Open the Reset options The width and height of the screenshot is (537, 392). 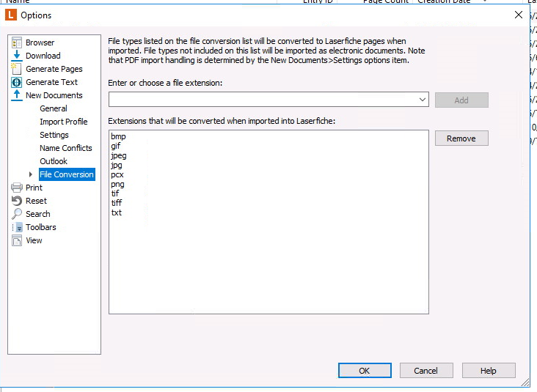tap(36, 201)
